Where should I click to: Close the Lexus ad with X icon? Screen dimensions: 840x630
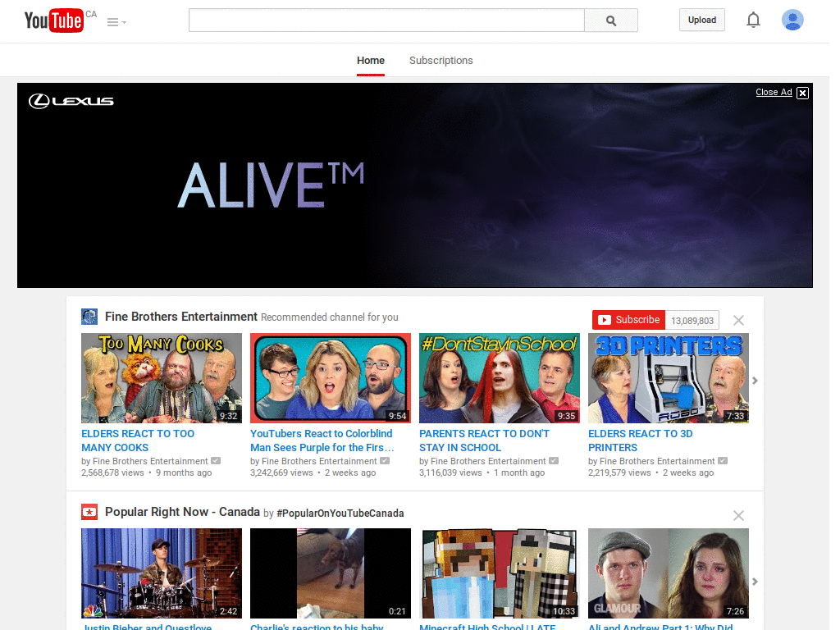point(802,93)
